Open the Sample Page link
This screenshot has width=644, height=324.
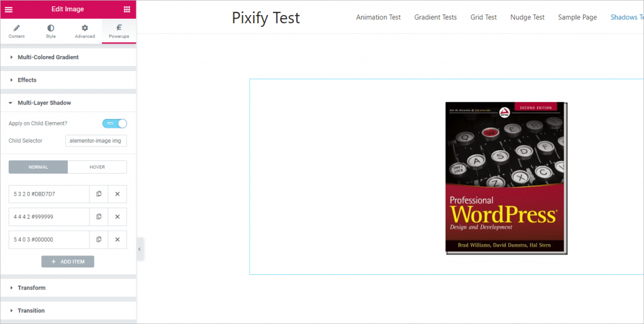pyautogui.click(x=577, y=17)
